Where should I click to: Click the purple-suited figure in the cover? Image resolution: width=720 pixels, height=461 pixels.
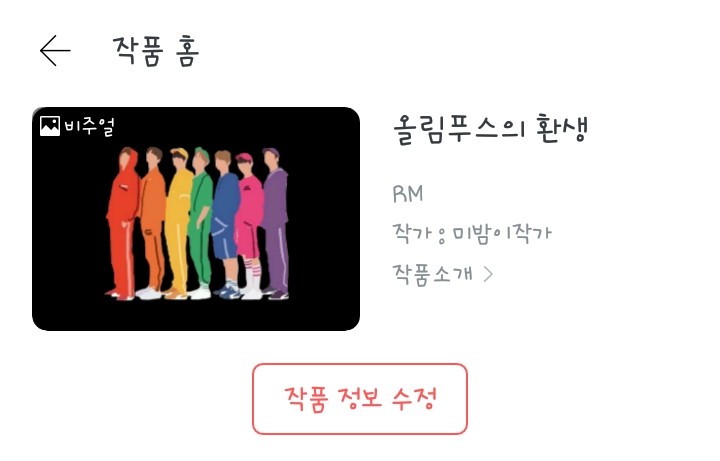[276, 224]
